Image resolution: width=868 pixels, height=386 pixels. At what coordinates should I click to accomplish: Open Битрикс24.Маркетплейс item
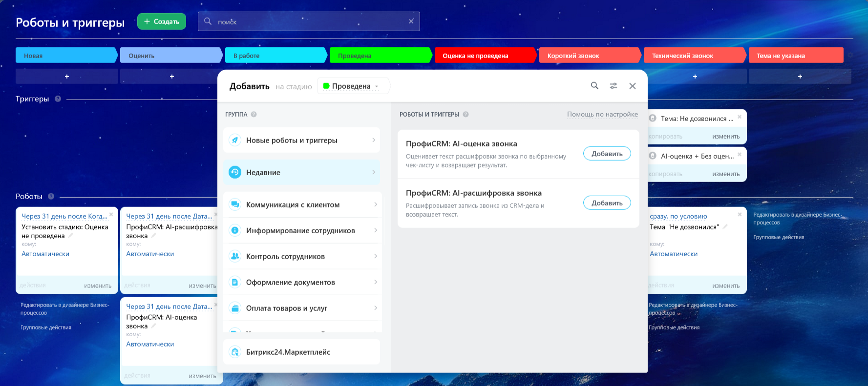pyautogui.click(x=301, y=352)
